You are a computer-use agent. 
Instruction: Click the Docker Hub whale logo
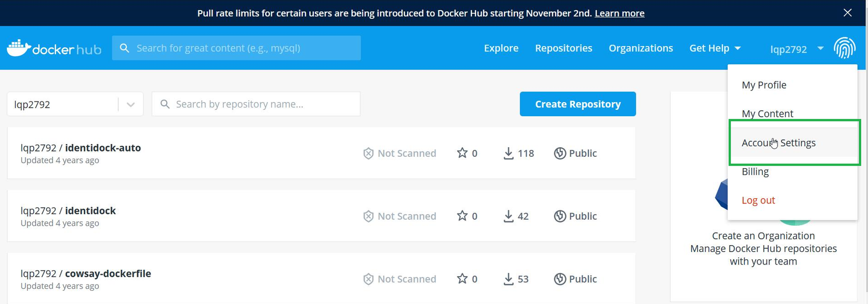tap(19, 48)
